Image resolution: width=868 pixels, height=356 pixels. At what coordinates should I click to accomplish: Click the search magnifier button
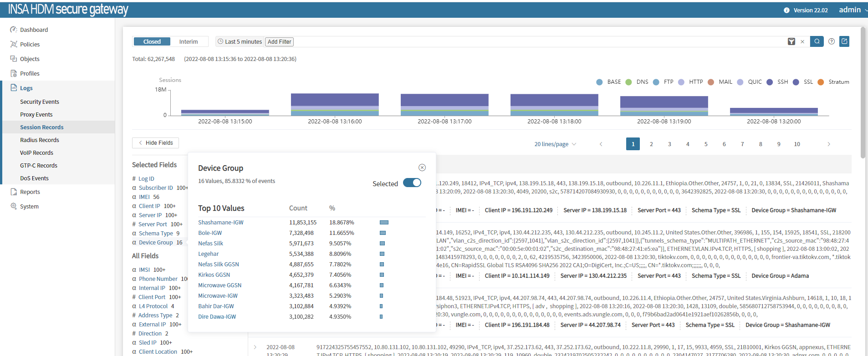[x=817, y=41]
